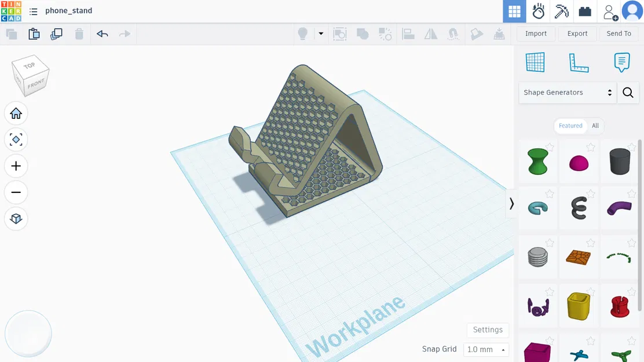Open the grid Settings
Screen dimensions: 644x362
pos(488,330)
